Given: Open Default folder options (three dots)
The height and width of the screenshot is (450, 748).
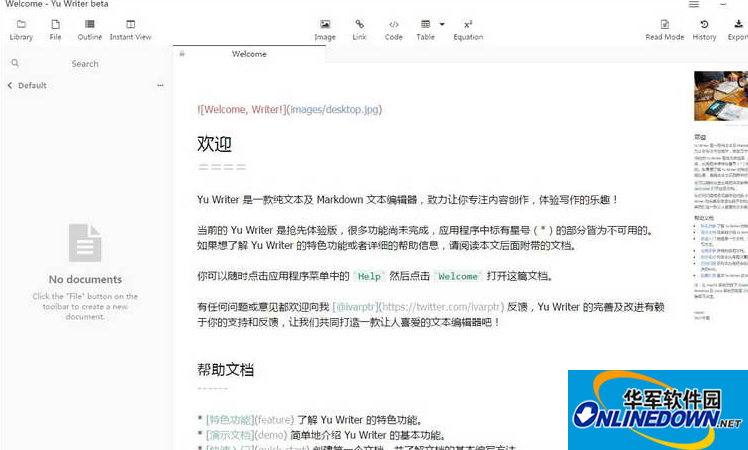Looking at the screenshot, I should (160, 85).
